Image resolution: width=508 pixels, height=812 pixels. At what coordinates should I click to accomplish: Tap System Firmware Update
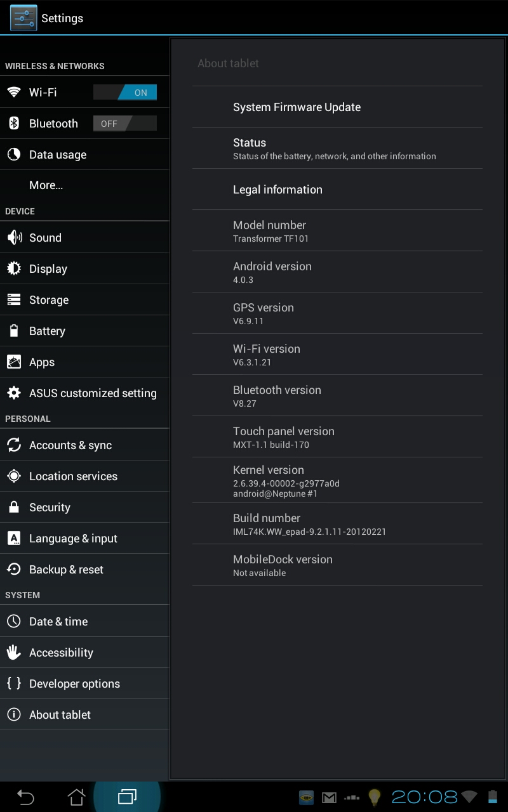(x=337, y=107)
